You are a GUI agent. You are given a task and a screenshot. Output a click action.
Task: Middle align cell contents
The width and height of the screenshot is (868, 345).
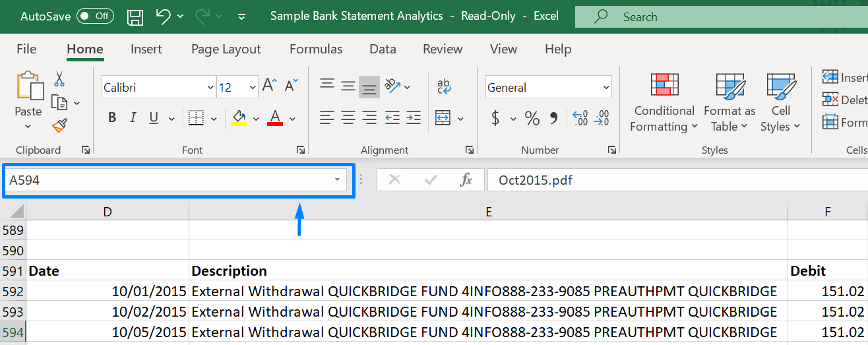[348, 85]
